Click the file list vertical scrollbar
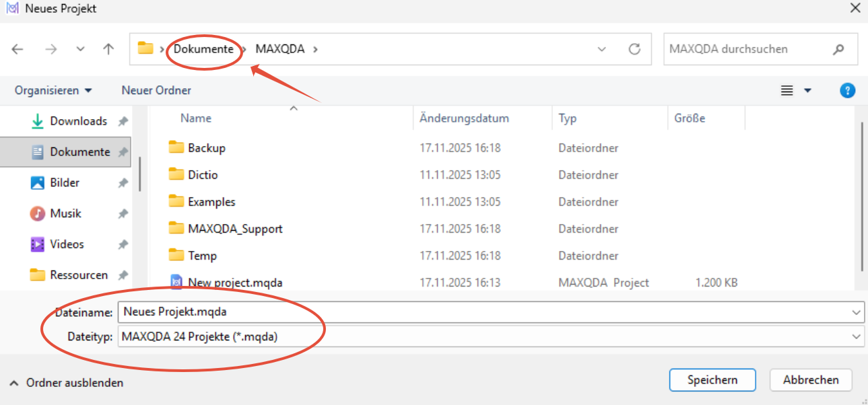Image resolution: width=868 pixels, height=405 pixels. point(862,195)
